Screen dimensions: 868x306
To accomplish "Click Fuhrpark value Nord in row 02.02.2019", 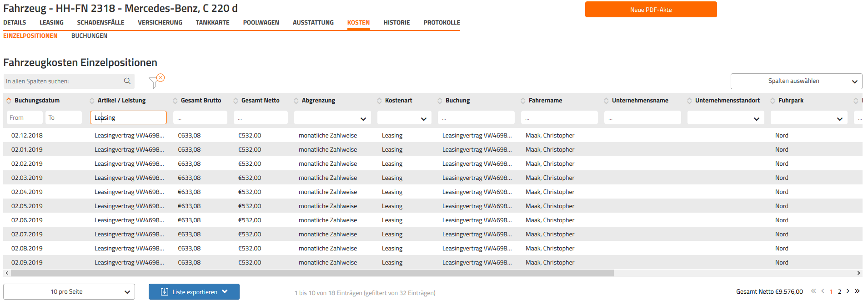I will 782,163.
